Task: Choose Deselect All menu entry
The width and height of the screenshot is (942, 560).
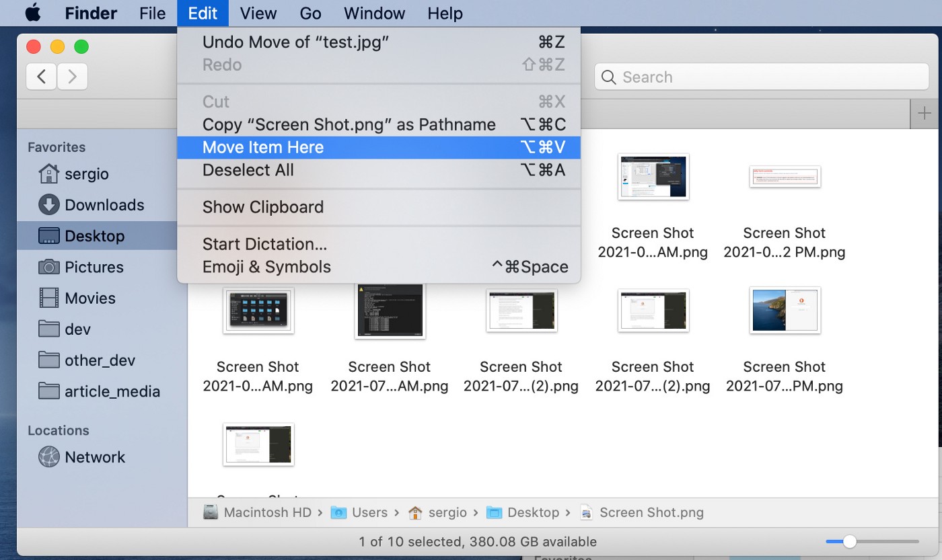Action: coord(248,170)
